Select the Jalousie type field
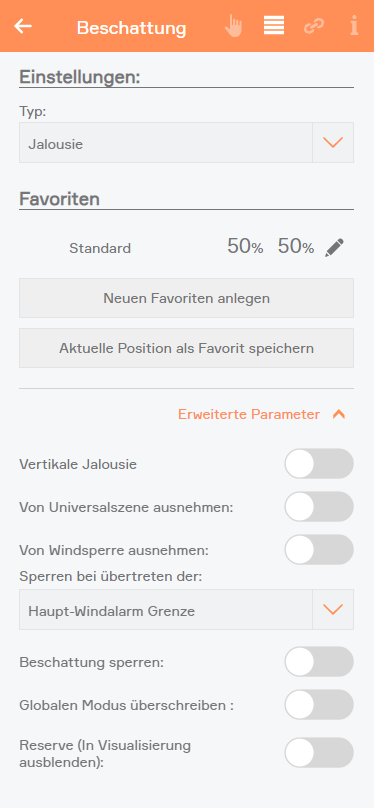Viewport: 374px width, 808px height. [x=166, y=143]
